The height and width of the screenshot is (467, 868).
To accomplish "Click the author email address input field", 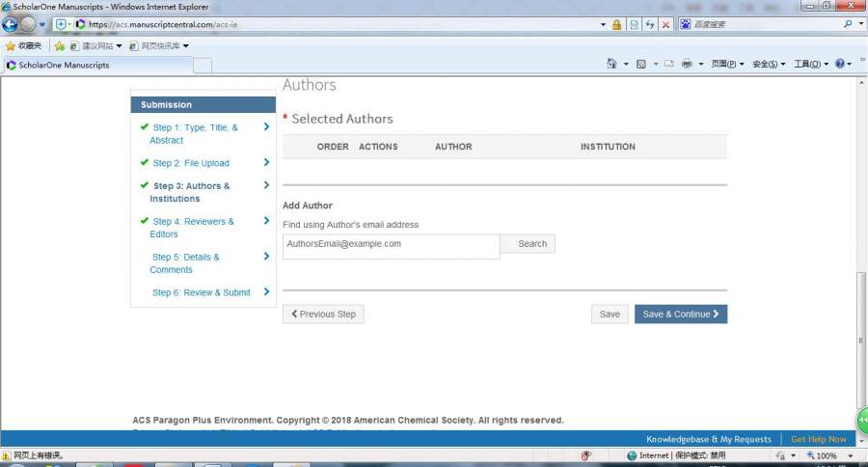I will click(391, 246).
